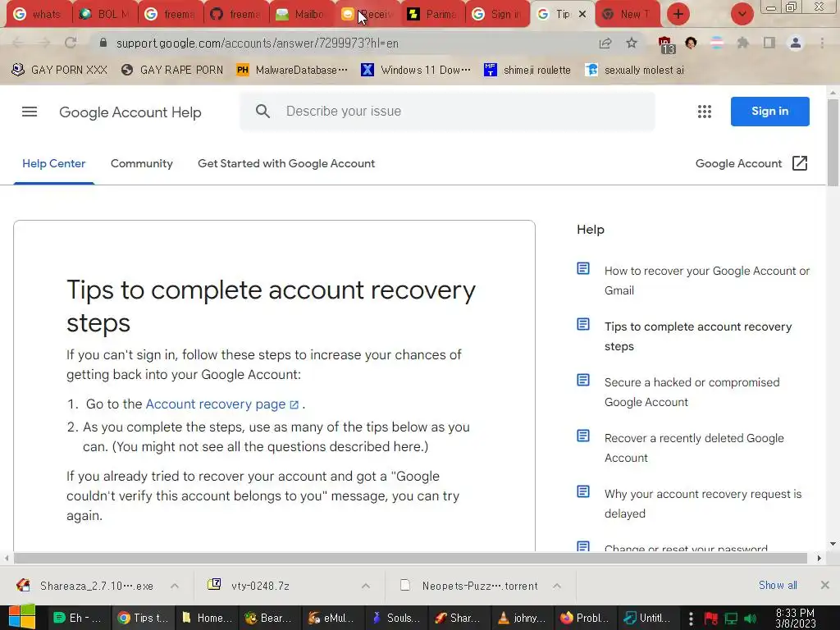Screen dimensions: 840x630
Task: Bookmark this page with the star
Action: [632, 43]
